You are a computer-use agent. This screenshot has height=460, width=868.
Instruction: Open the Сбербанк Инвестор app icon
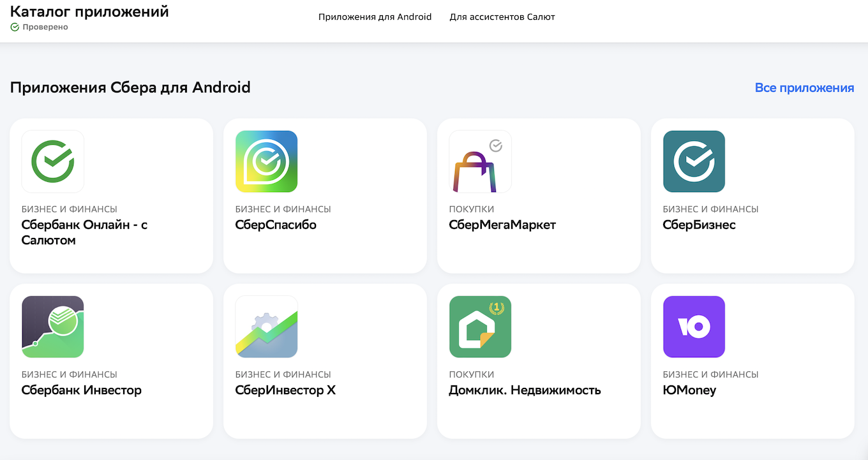click(x=53, y=327)
